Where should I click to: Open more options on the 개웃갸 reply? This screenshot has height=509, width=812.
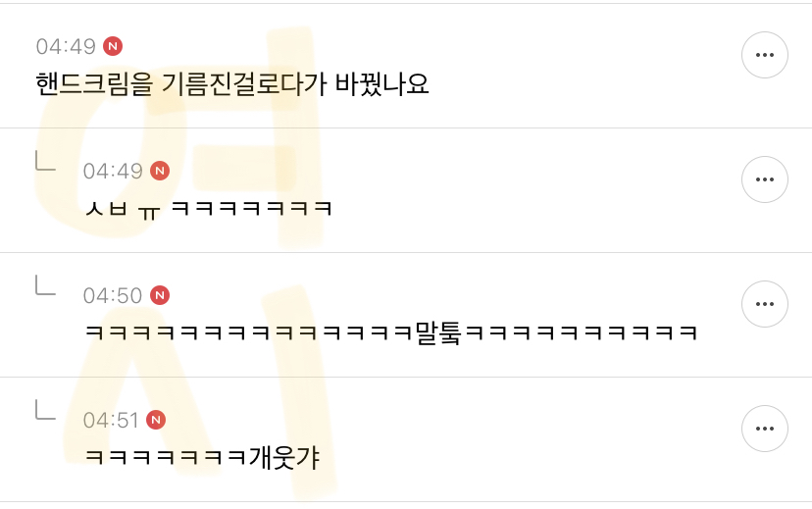[764, 429]
